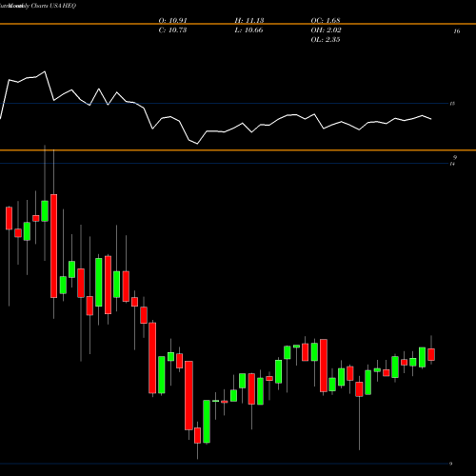Click the 14 axis label on price panel
This screenshot has width=476, height=476.
point(452,164)
